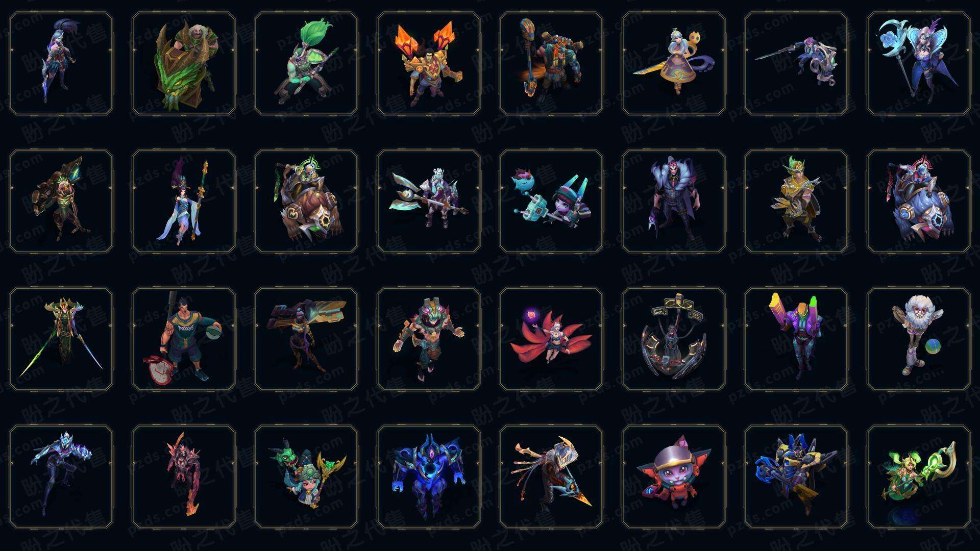Open the nine-tailed red fox Ahri skin
980x551 pixels.
(x=551, y=339)
